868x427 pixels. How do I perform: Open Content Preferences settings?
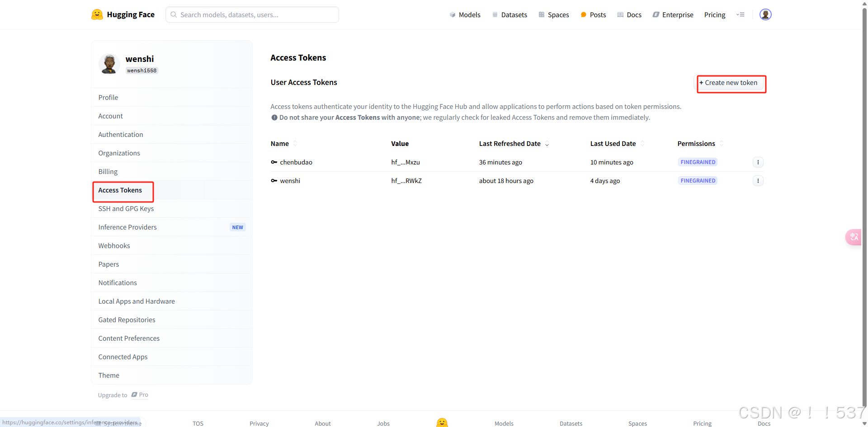[x=172, y=338]
